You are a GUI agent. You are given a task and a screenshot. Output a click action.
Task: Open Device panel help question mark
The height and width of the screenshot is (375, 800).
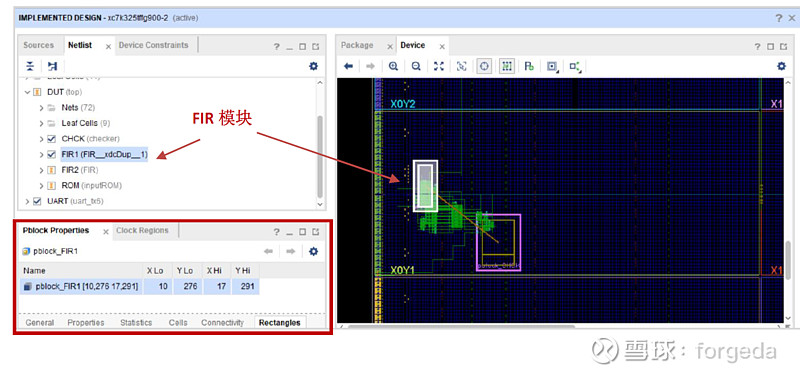coord(758,46)
